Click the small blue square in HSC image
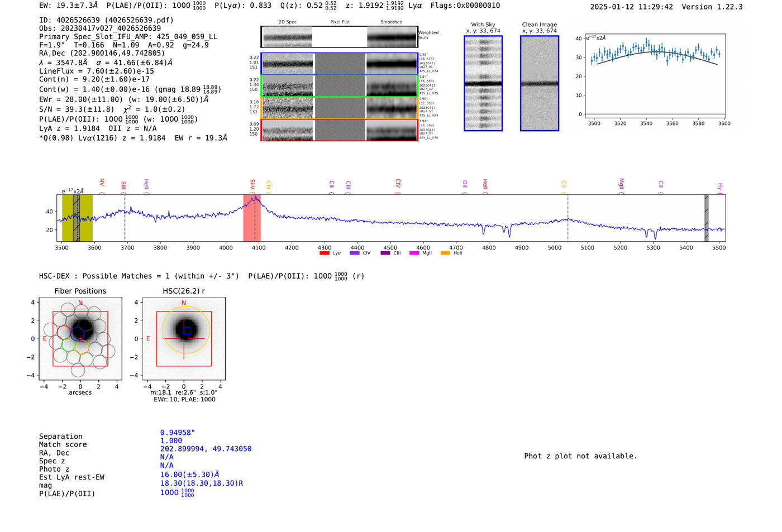The width and height of the screenshot is (782, 532). point(187,330)
